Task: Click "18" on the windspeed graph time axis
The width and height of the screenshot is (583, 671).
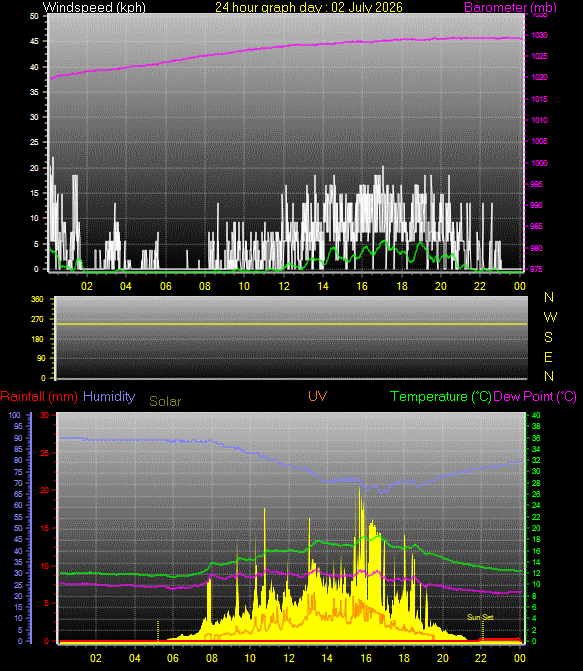Action: click(x=402, y=286)
